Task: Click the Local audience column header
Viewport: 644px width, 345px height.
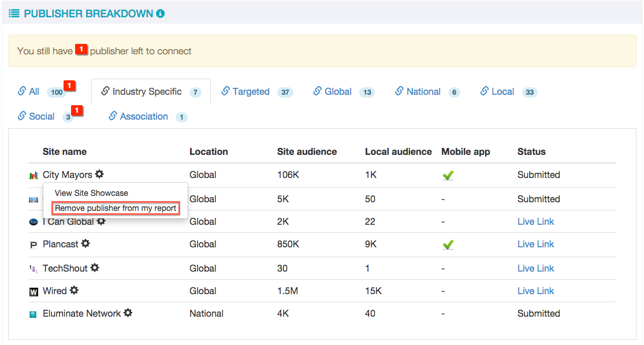Action: coord(399,151)
